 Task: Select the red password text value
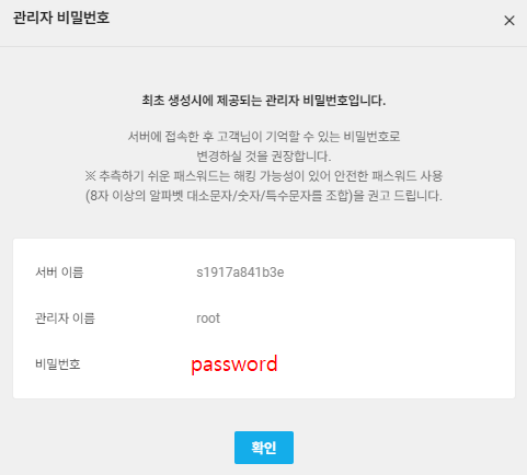[234, 364]
